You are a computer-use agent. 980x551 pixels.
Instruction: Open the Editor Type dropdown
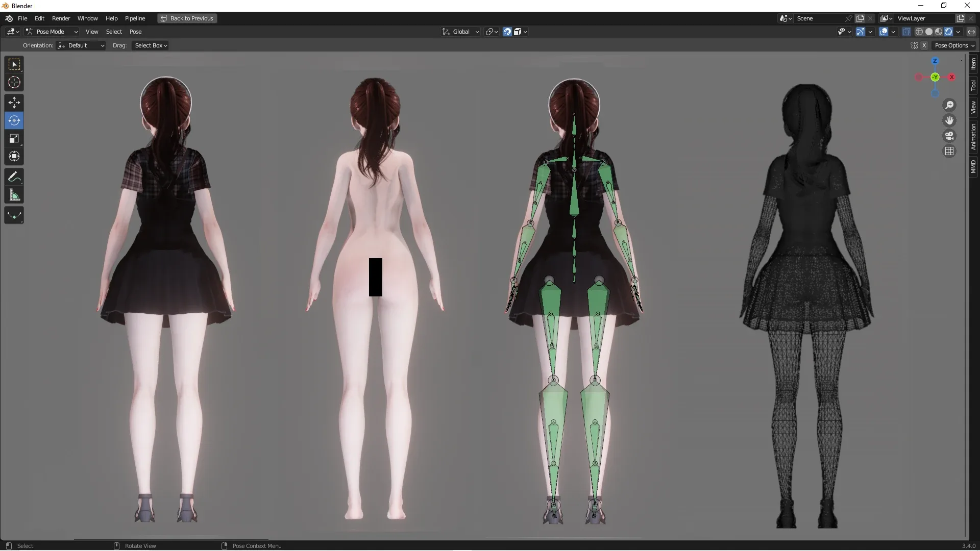[x=13, y=32]
